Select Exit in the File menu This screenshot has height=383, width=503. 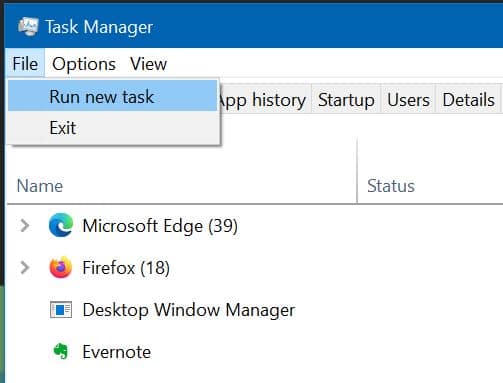click(x=113, y=127)
